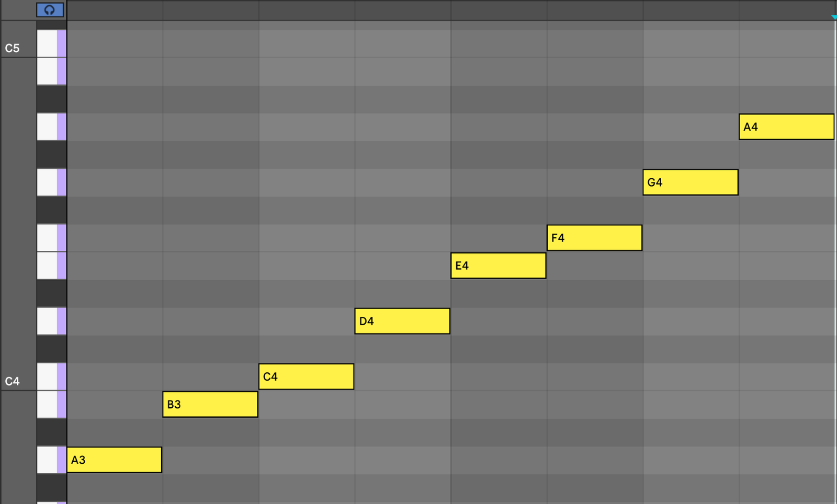837x504 pixels.
Task: Click the beat ruler above the note grid
Action: point(418,9)
